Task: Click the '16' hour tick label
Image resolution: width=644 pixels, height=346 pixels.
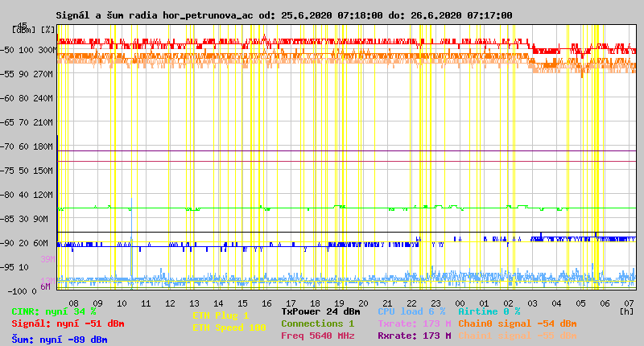Action: pyautogui.click(x=266, y=303)
